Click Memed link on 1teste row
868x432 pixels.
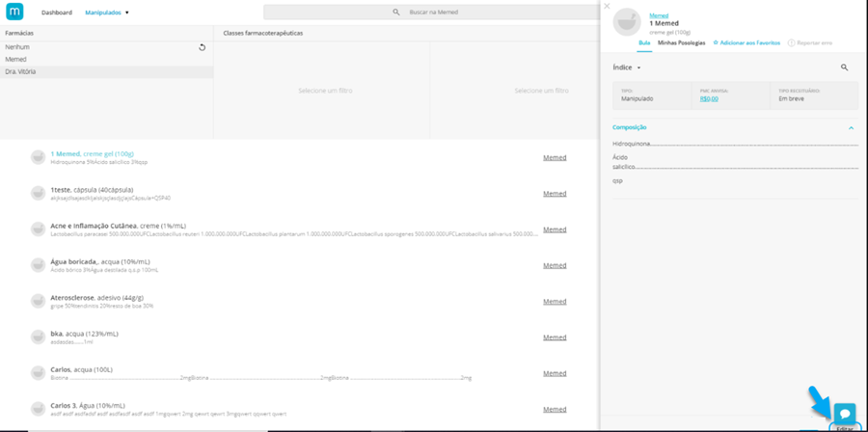click(555, 194)
